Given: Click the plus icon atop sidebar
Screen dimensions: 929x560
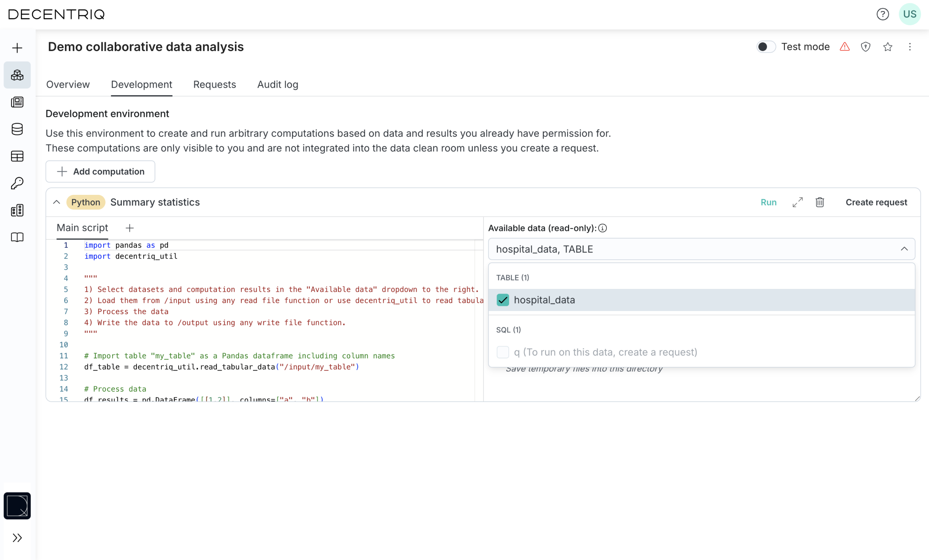Looking at the screenshot, I should tap(17, 48).
